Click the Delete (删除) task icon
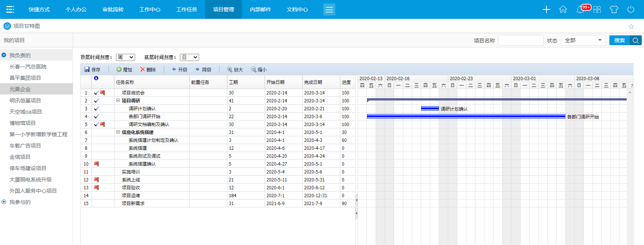Image resolution: width=644 pixels, height=245 pixels. click(143, 70)
